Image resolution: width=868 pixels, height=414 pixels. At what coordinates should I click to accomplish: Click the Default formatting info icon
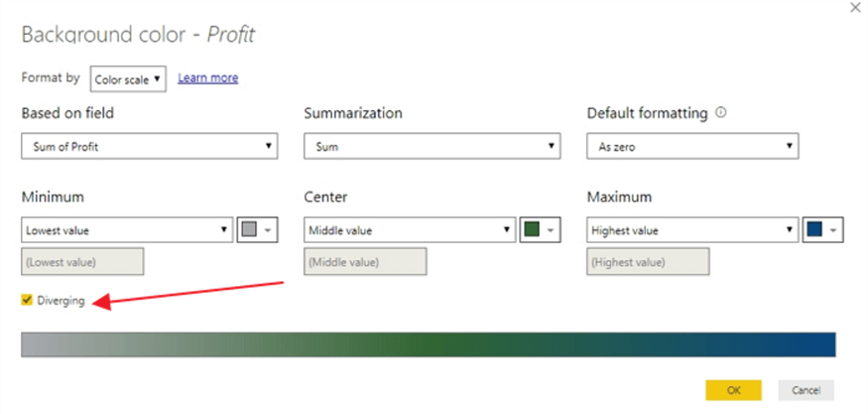coord(720,113)
